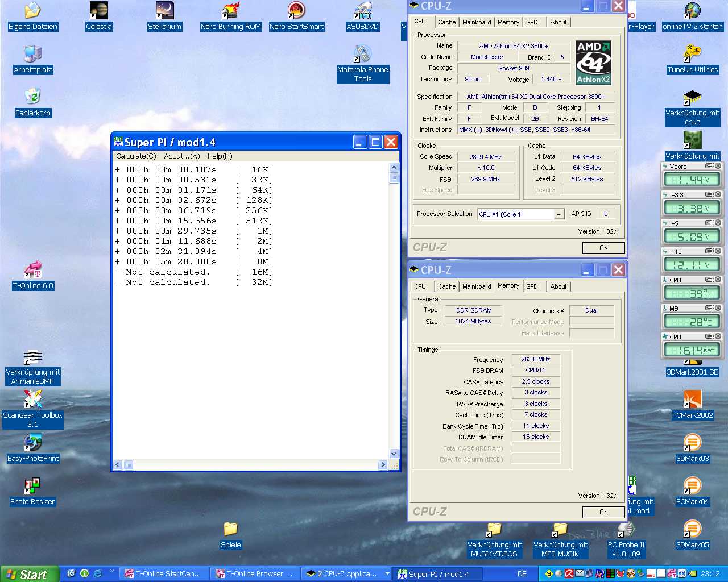The width and height of the screenshot is (728, 582).
Task: Switch to Cache tab in top CPU-Z
Action: coord(446,22)
